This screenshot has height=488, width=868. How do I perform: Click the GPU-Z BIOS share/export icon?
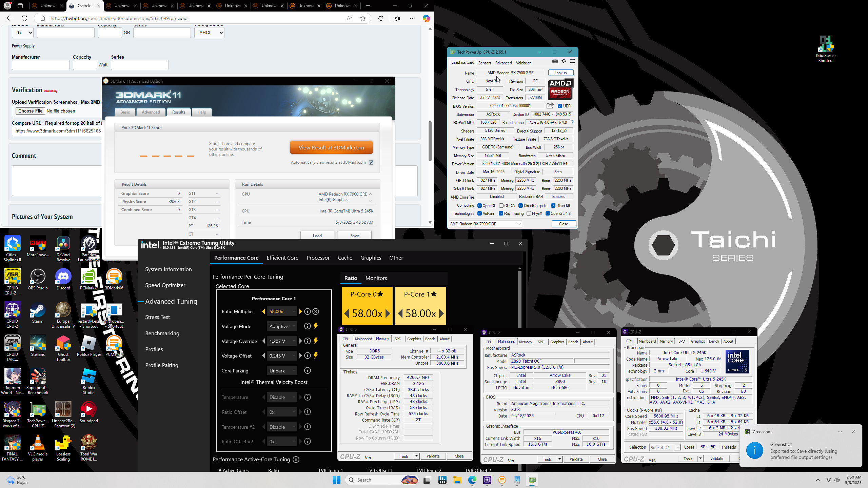(x=550, y=106)
